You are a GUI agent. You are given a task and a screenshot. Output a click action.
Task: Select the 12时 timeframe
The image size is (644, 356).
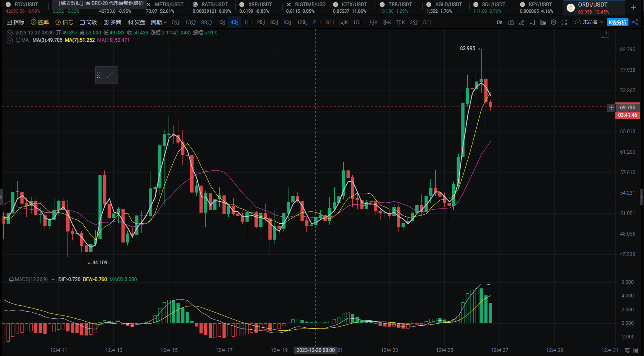(x=302, y=22)
